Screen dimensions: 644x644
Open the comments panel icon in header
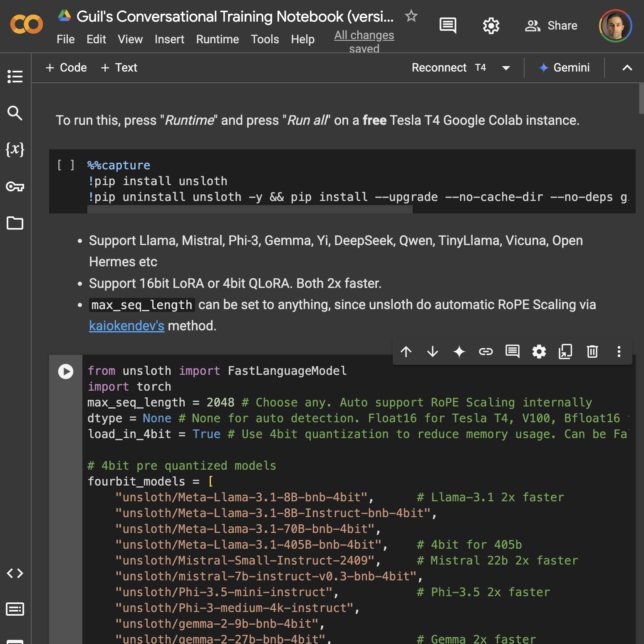click(448, 26)
